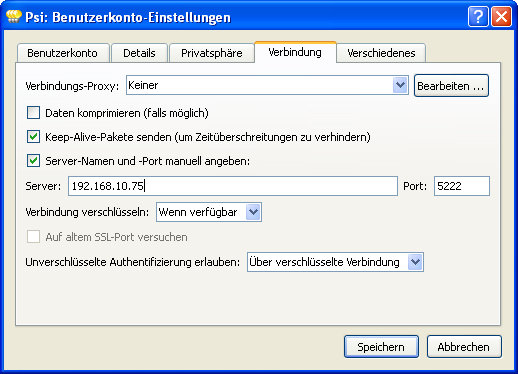Click the Verbindung tab

(295, 52)
